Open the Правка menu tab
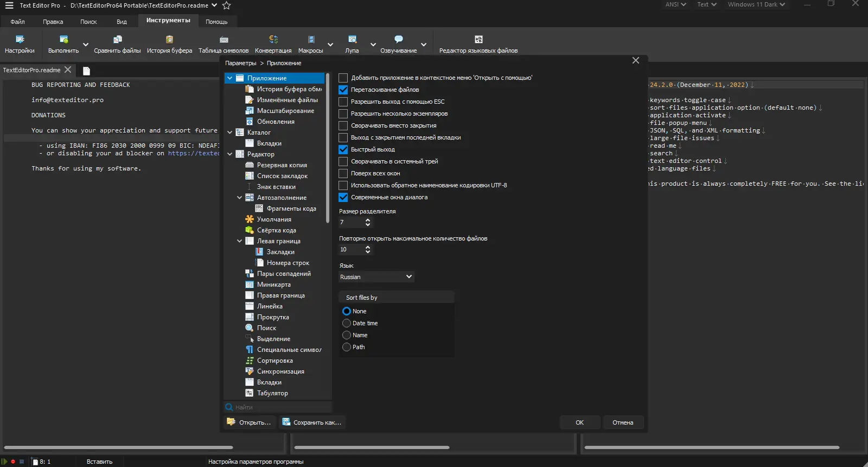868x467 pixels. tap(53, 22)
